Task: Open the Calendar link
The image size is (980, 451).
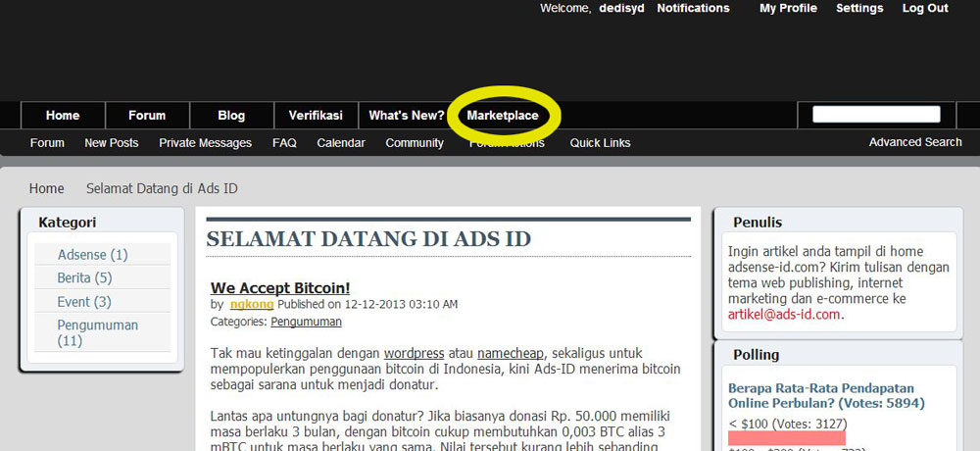Action: pos(341,143)
